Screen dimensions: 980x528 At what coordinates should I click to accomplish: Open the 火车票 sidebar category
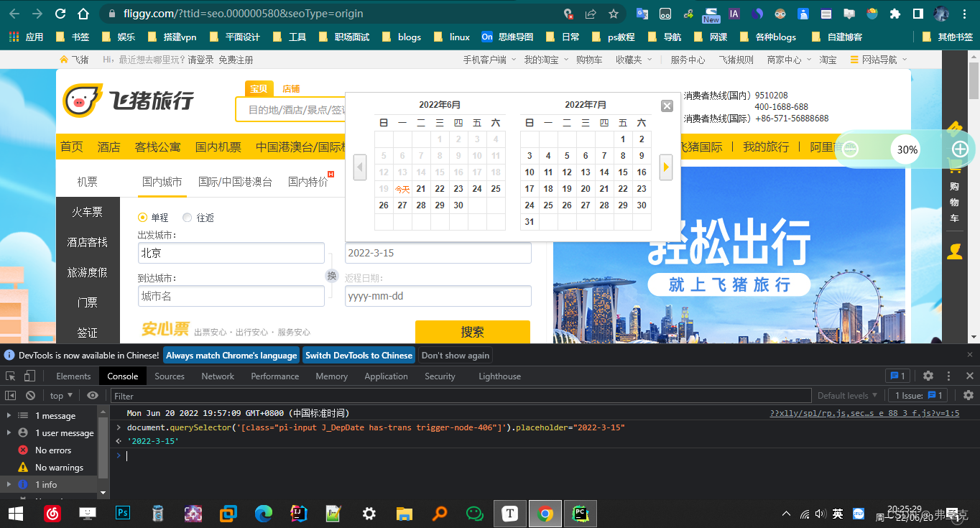click(x=88, y=212)
